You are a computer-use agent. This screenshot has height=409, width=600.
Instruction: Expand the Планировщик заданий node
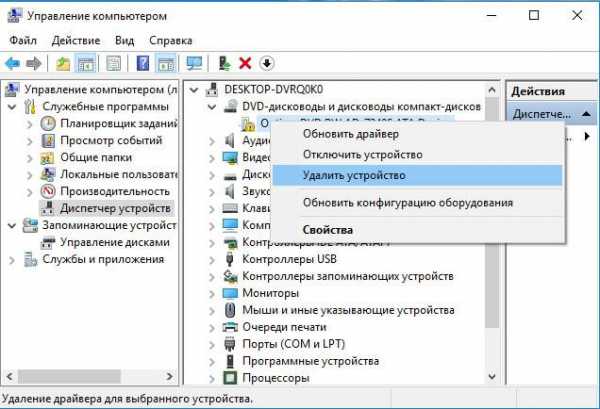pos(27,124)
